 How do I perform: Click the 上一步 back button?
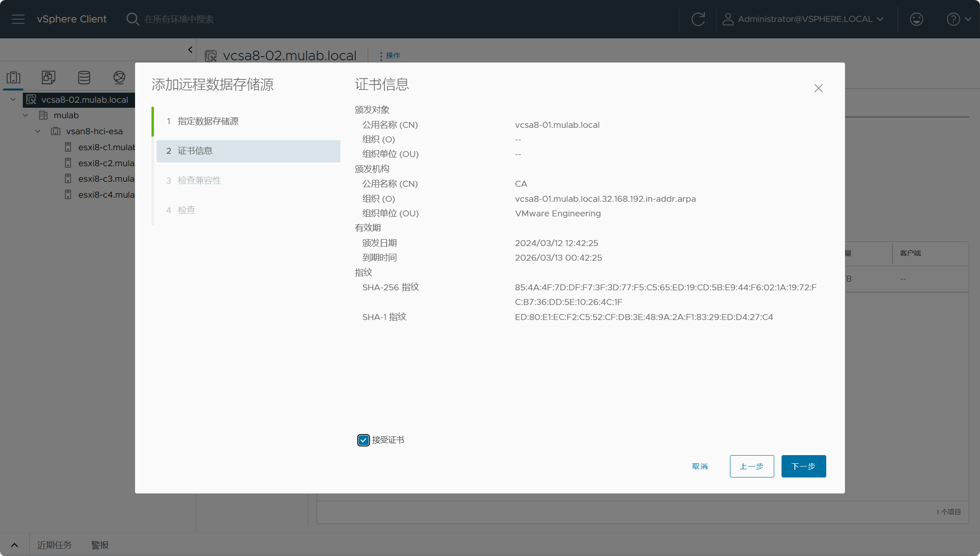pyautogui.click(x=752, y=466)
